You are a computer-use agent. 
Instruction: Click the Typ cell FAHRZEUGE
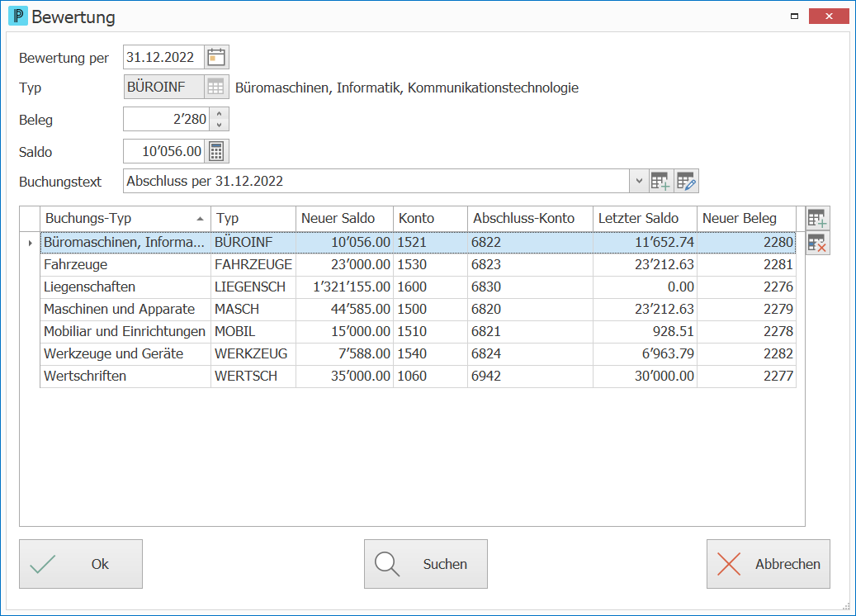point(253,265)
